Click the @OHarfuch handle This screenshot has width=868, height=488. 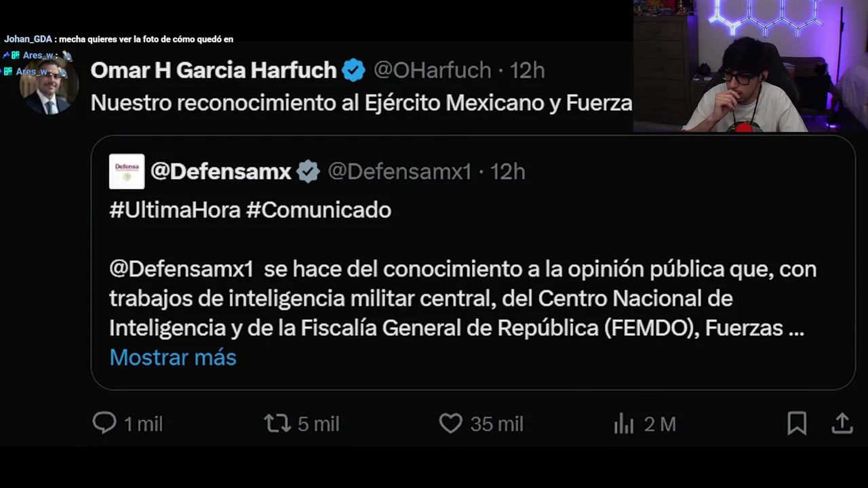point(433,70)
